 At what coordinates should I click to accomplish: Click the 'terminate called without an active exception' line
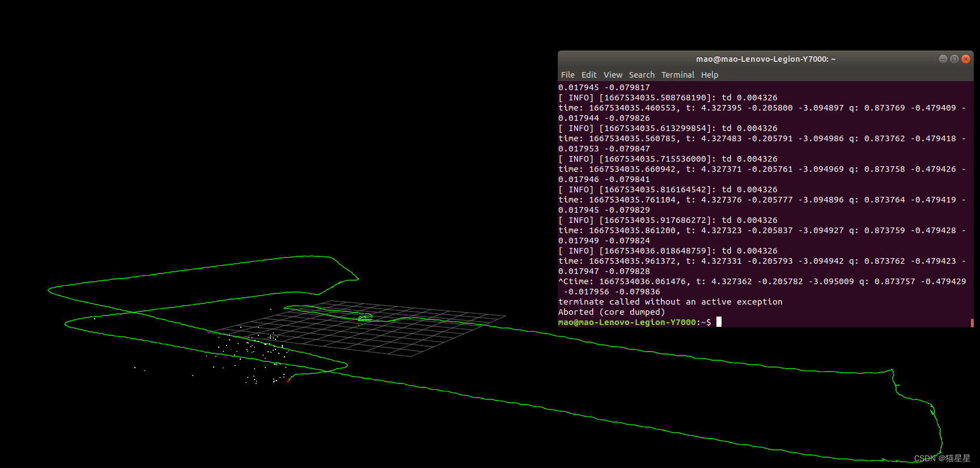(671, 302)
